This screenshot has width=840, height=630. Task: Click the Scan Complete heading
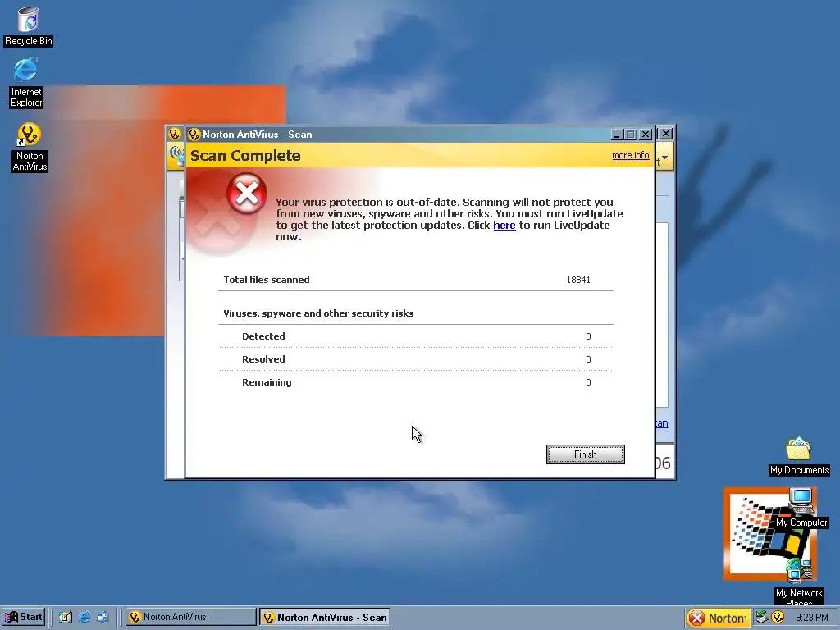(x=245, y=155)
